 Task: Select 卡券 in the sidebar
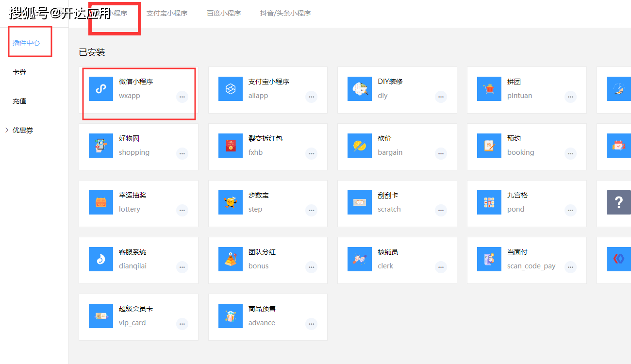coord(19,72)
